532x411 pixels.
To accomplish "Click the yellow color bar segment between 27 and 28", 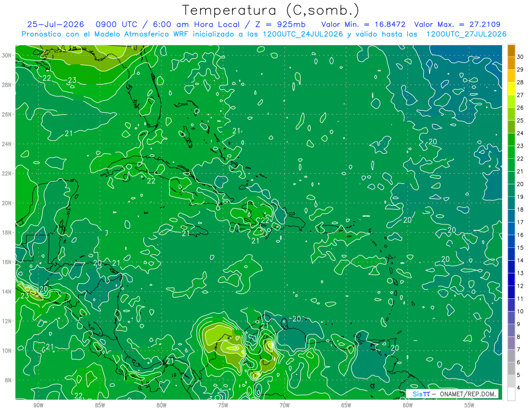I will pyautogui.click(x=511, y=88).
